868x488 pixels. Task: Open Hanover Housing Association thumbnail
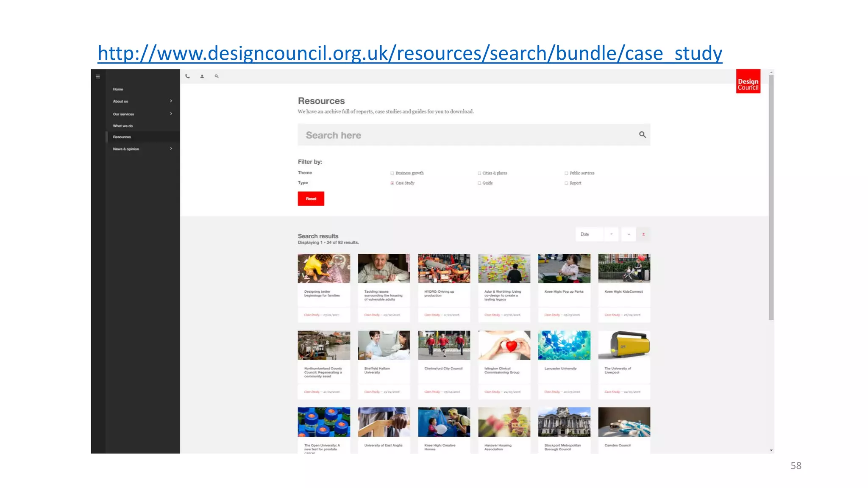[x=504, y=422]
